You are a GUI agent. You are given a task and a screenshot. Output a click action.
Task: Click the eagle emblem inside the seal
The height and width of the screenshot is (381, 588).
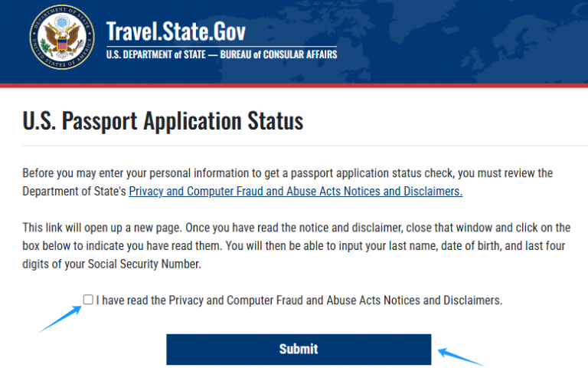pyautogui.click(x=62, y=37)
